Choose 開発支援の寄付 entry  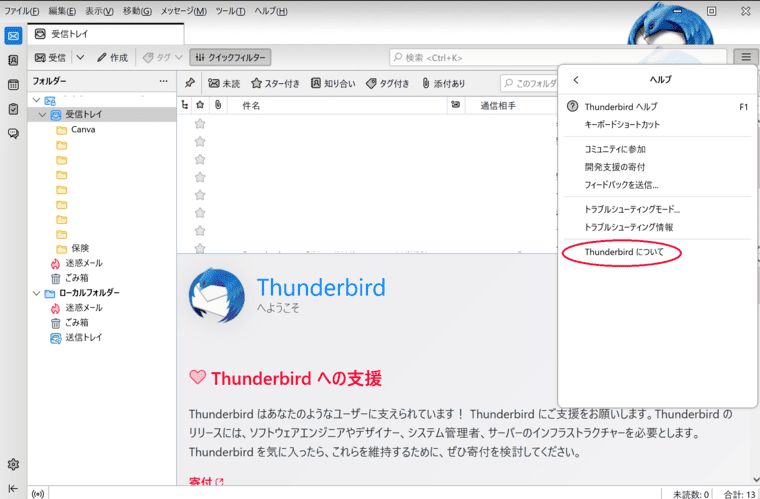[658, 167]
